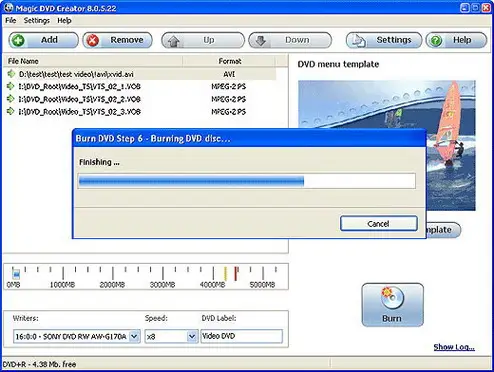Expand the Writers drive dropdown
494x372 pixels.
coord(134,336)
